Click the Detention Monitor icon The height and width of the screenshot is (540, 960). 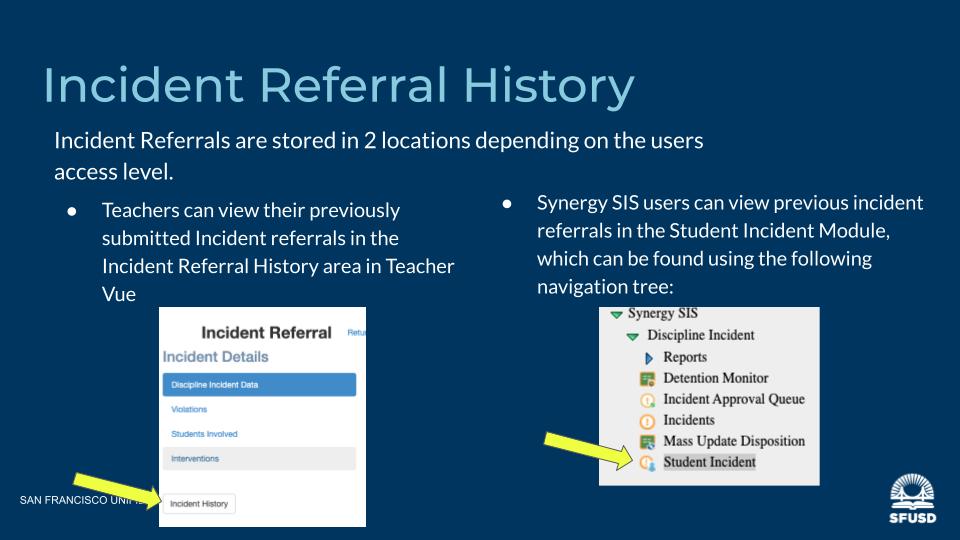click(646, 379)
